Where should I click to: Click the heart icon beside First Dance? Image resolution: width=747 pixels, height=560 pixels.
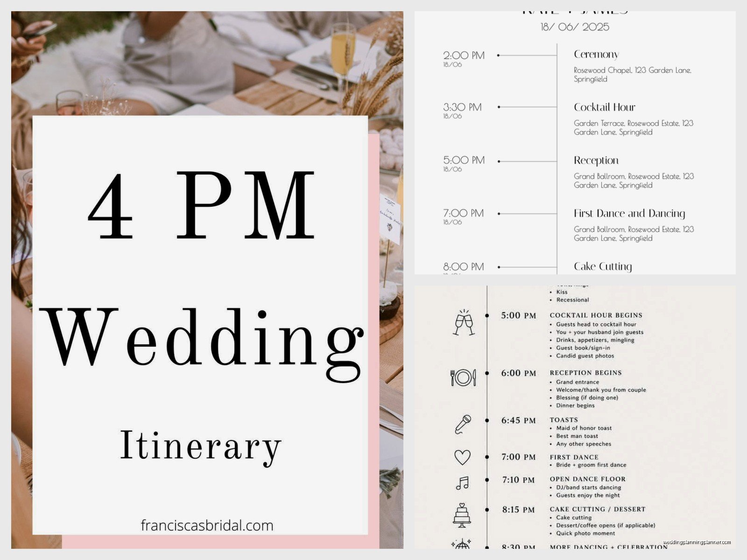tap(463, 457)
